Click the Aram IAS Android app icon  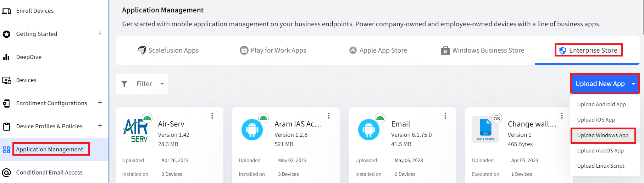click(252, 130)
